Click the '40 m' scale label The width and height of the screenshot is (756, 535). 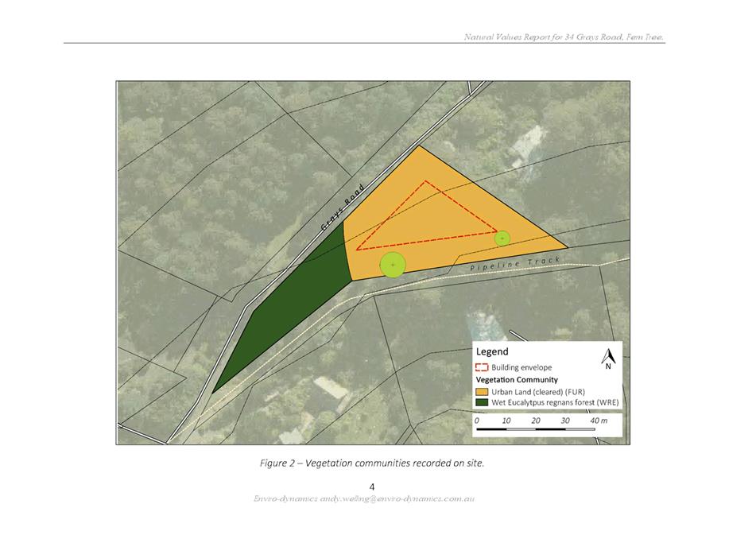click(599, 421)
